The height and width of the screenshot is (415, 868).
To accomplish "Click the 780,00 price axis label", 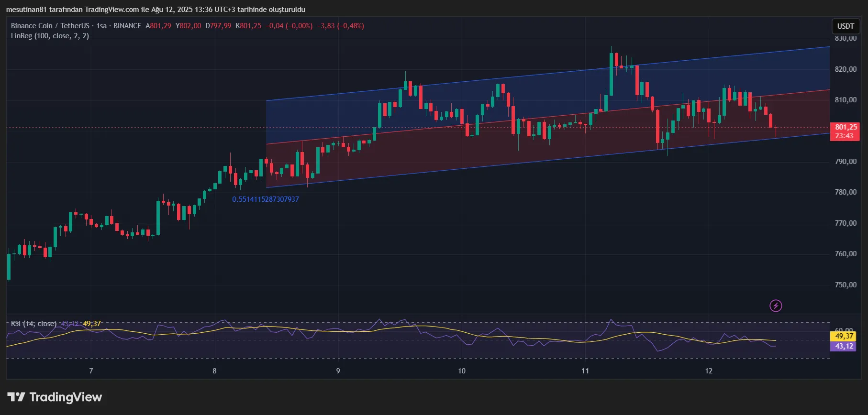I will [x=846, y=192].
